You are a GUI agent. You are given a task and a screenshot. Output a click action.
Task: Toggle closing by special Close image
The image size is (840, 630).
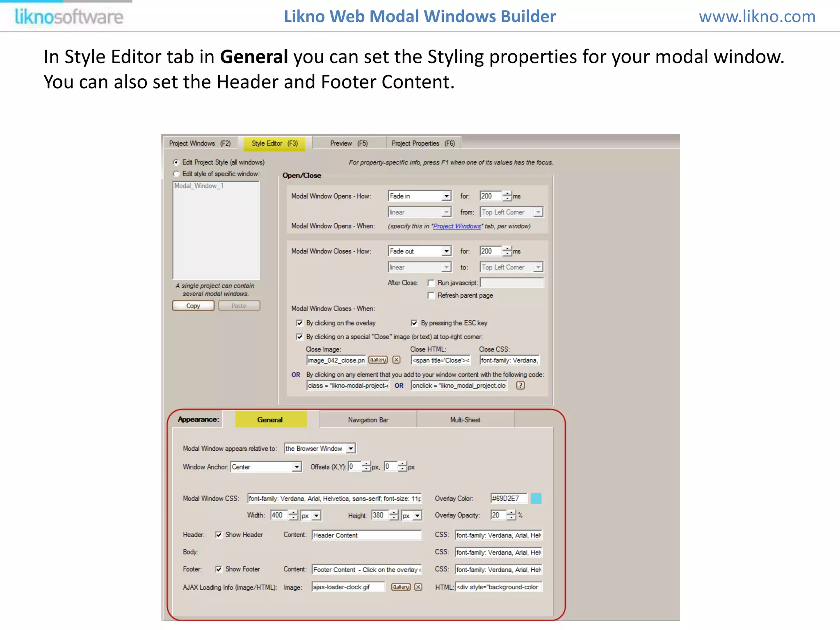pyautogui.click(x=299, y=337)
